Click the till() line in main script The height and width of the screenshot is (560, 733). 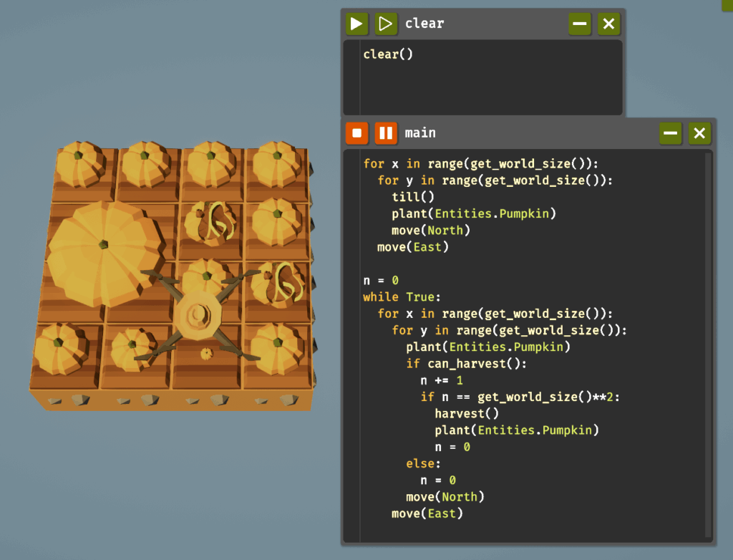pos(413,196)
